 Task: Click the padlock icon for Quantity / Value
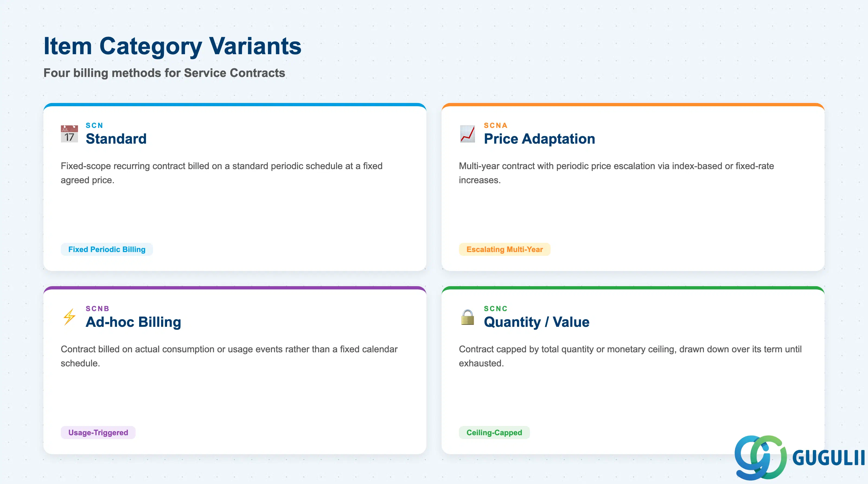click(x=467, y=317)
